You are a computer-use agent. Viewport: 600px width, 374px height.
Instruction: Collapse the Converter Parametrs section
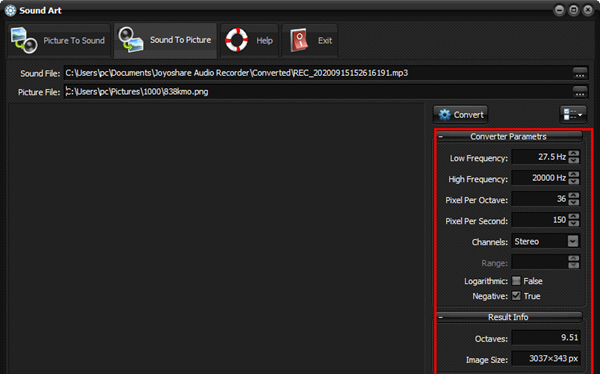click(x=440, y=137)
